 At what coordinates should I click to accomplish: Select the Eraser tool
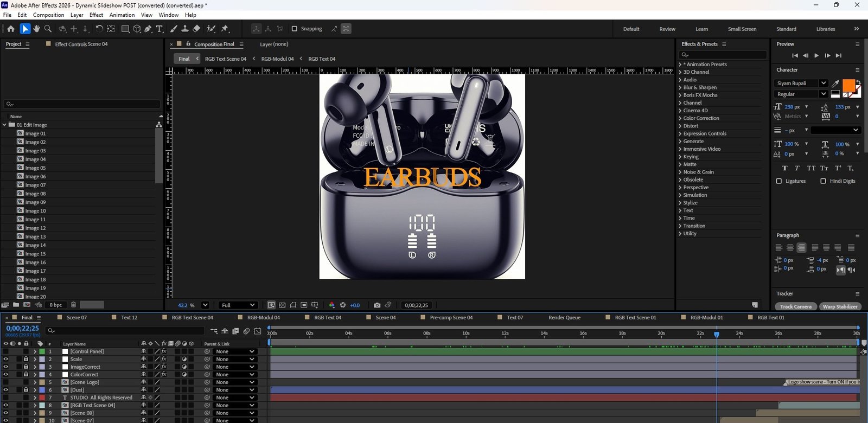(x=196, y=29)
